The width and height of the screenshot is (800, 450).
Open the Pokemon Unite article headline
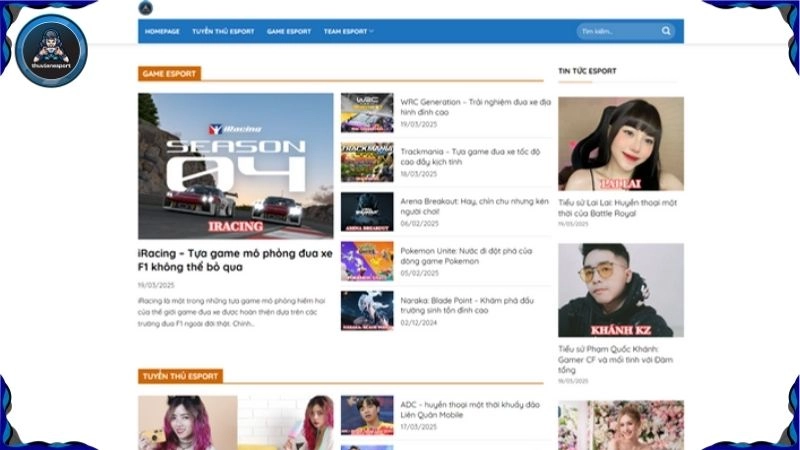tap(466, 256)
